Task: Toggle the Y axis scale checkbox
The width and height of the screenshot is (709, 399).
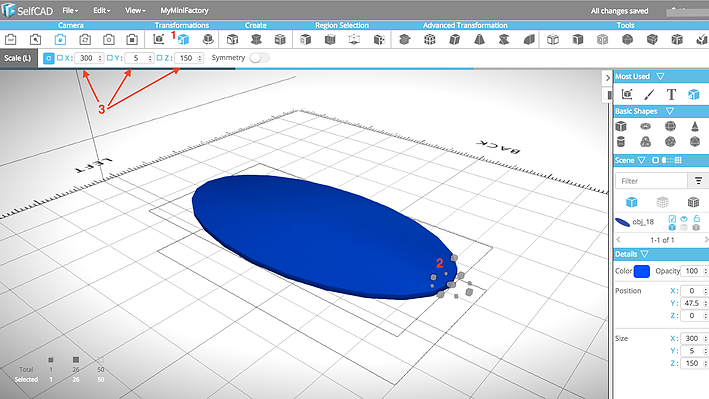Action: click(109, 58)
